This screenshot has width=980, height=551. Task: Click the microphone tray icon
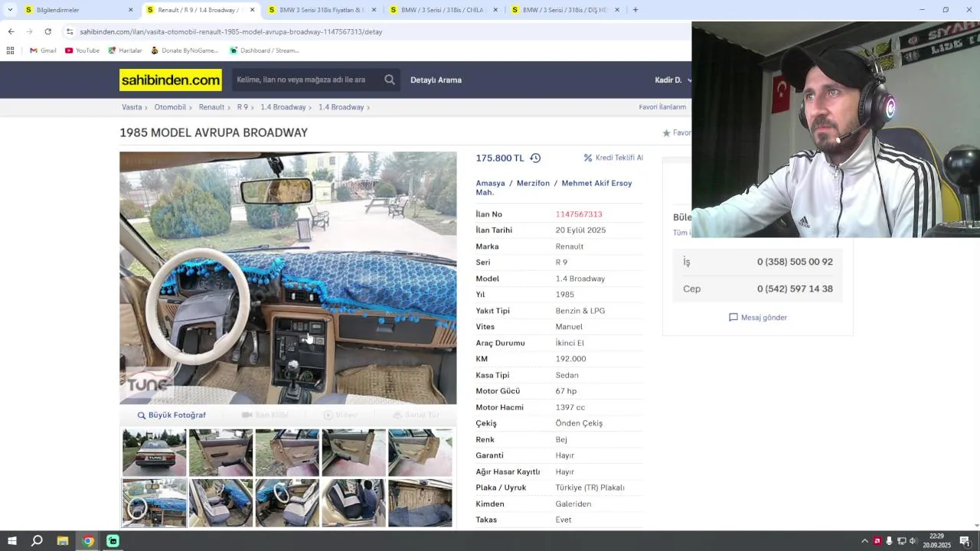click(889, 541)
